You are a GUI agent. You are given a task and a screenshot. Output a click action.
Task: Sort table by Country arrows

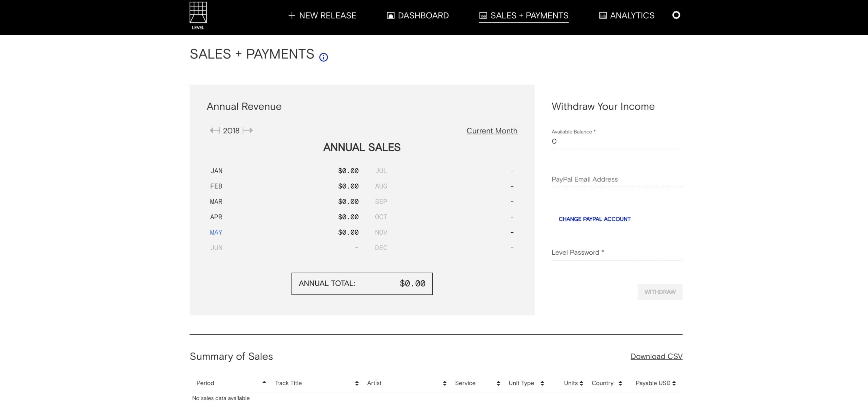620,383
